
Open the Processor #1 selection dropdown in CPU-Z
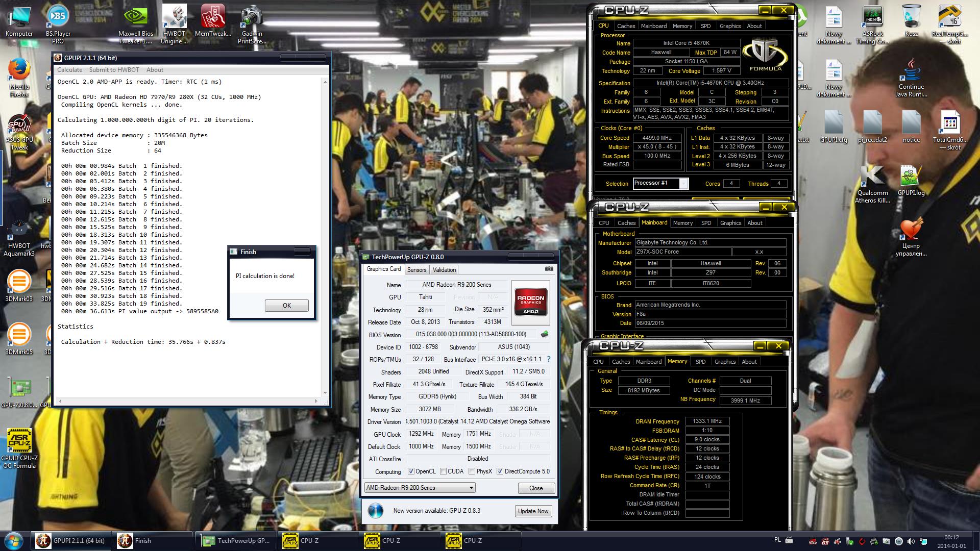pyautogui.click(x=660, y=183)
